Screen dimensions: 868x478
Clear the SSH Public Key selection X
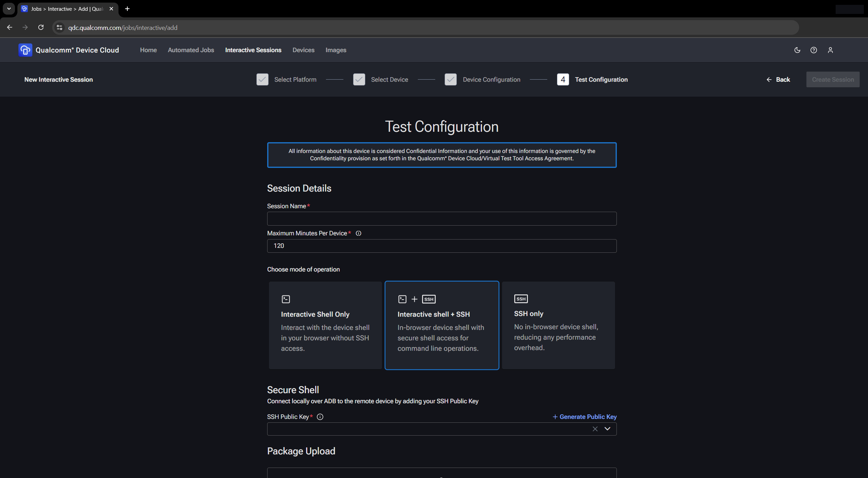595,429
